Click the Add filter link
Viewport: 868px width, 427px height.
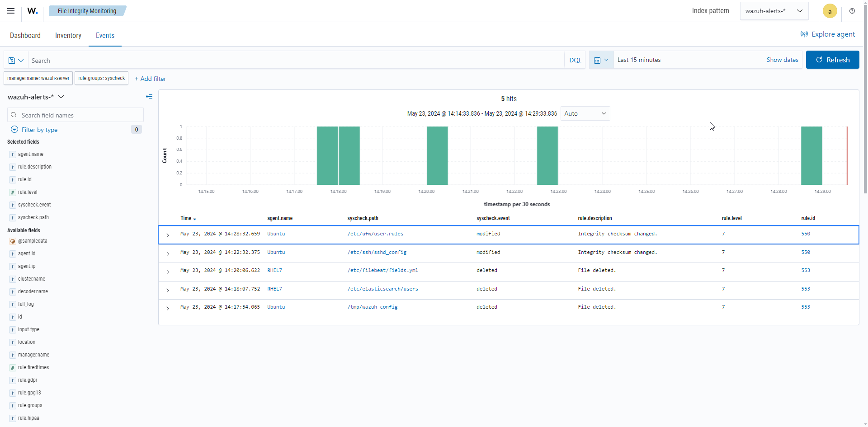(x=151, y=79)
